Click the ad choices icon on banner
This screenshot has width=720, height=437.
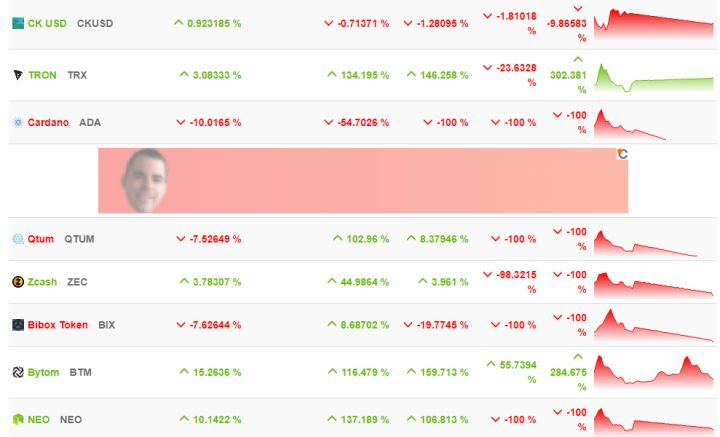(x=622, y=154)
